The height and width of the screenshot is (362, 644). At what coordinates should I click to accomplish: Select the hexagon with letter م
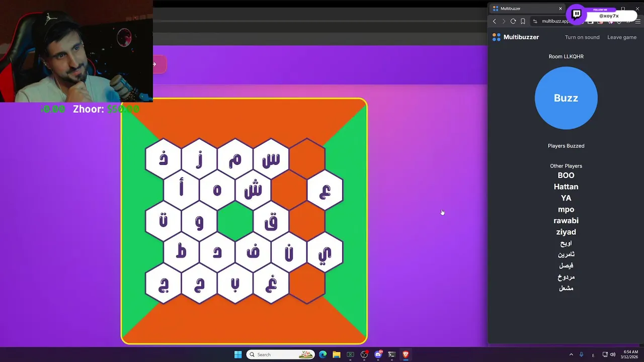(235, 159)
